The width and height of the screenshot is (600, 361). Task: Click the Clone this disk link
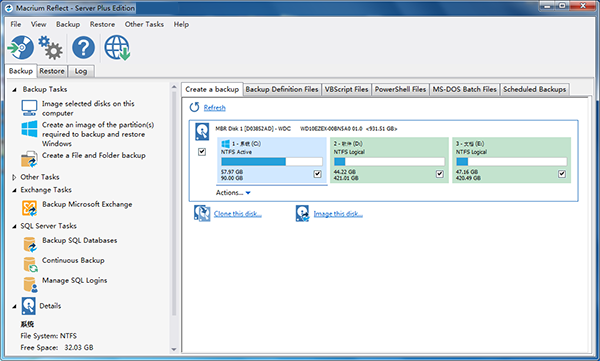238,214
